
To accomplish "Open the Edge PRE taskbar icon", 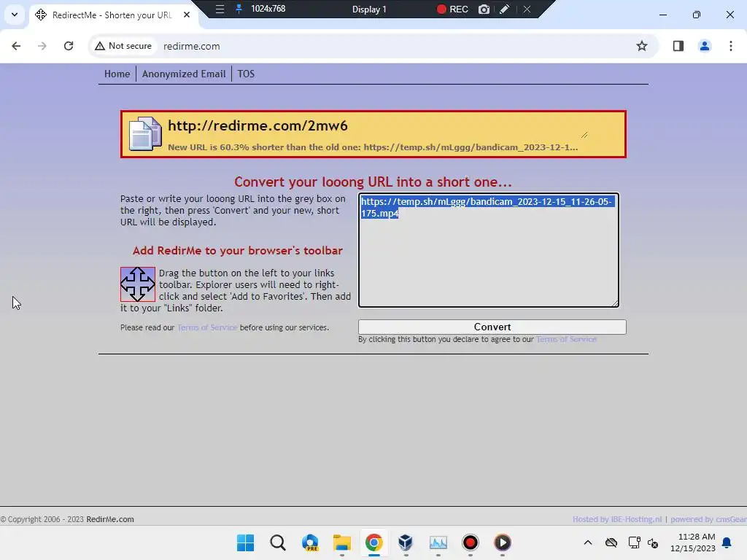I will pyautogui.click(x=310, y=542).
